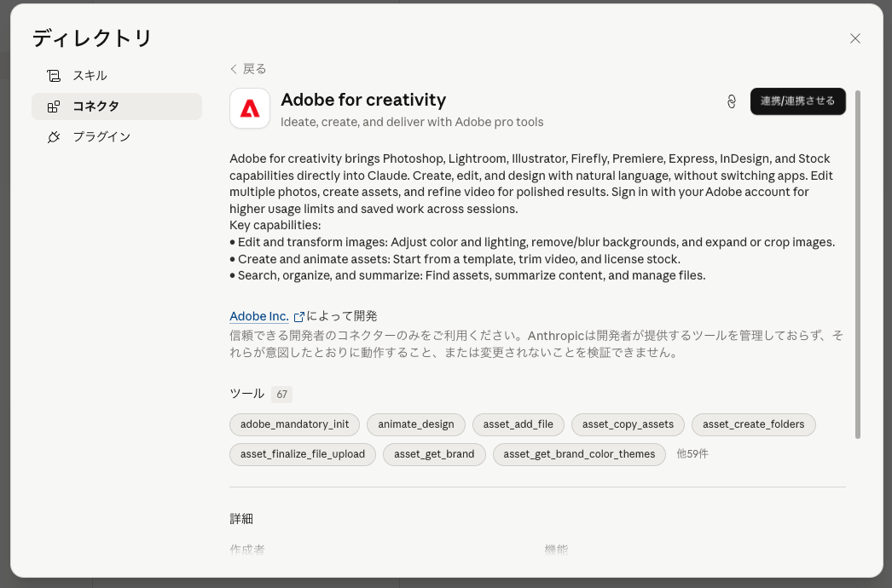Select the asset_create_folders tool chip

753,424
